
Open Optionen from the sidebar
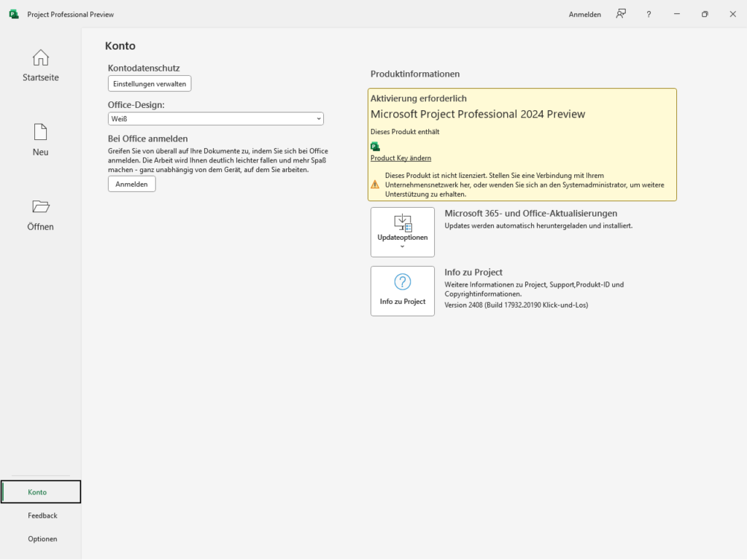point(42,539)
